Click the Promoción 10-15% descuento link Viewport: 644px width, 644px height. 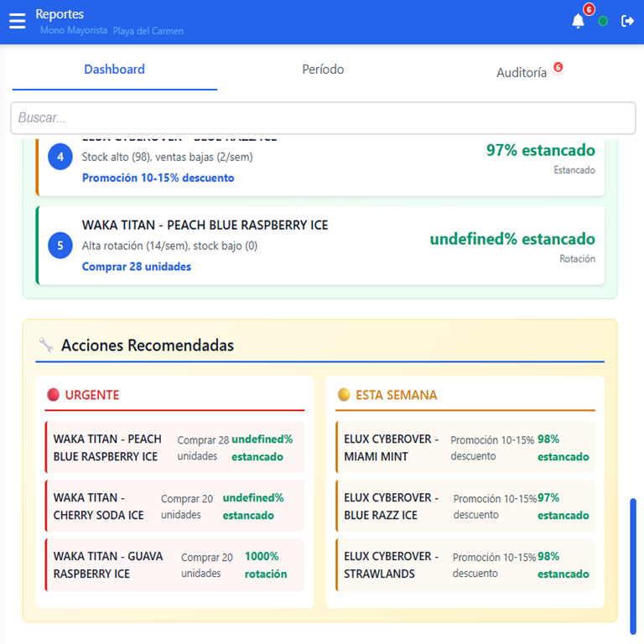[158, 178]
